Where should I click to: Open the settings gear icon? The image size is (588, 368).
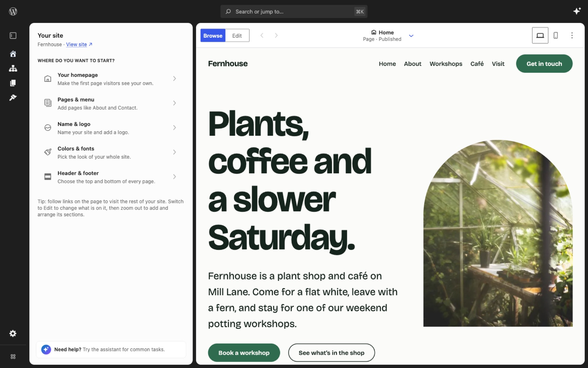[x=13, y=333]
